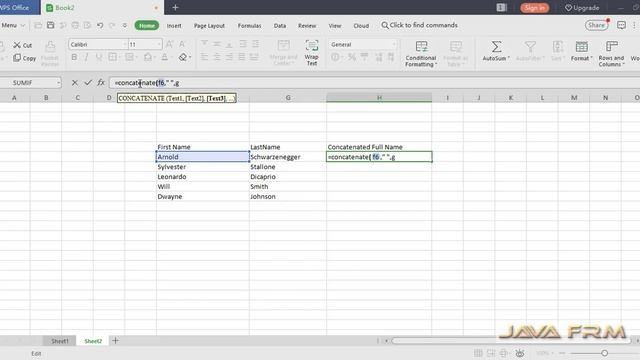Adjust the zoom slider handle
The image size is (640, 360).
pyautogui.click(x=604, y=353)
